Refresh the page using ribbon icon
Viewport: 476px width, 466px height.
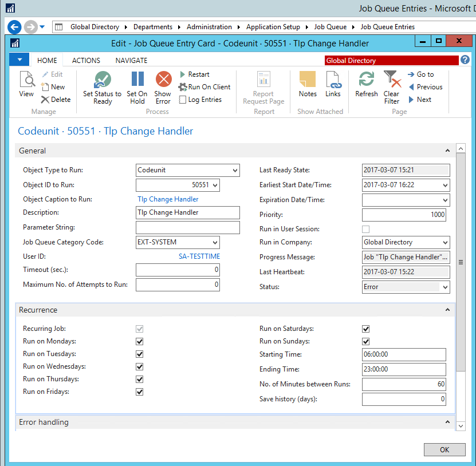click(x=366, y=80)
